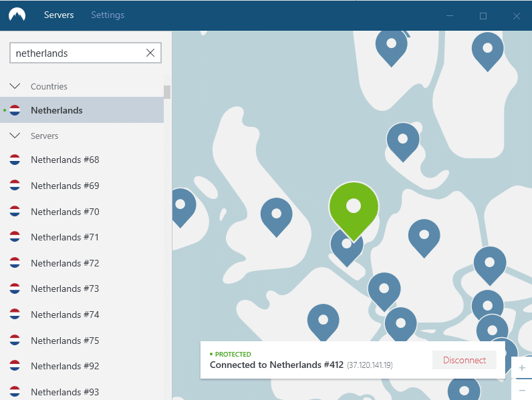Click the flag icon next to Netherlands #70
Image resolution: width=532 pixels, height=400 pixels.
[x=15, y=212]
